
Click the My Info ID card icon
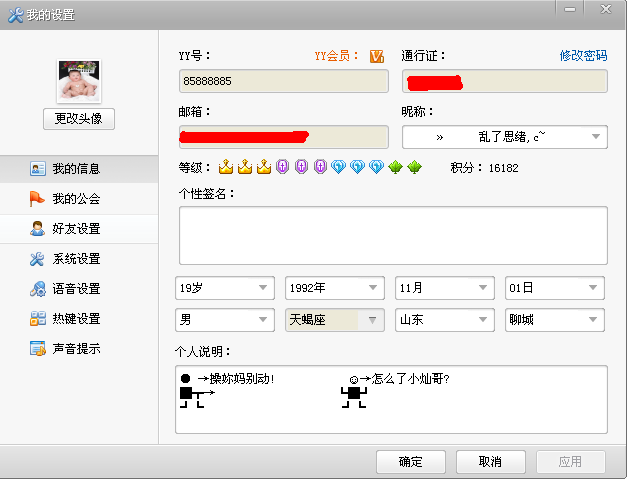pos(38,169)
